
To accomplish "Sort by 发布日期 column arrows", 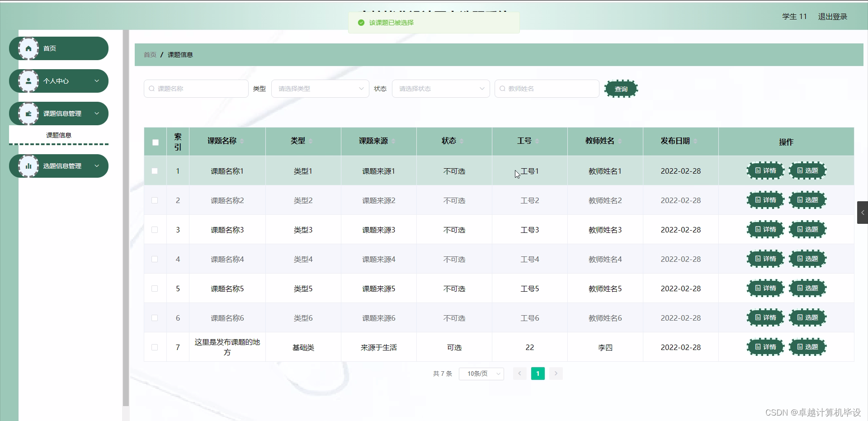I will 695,141.
